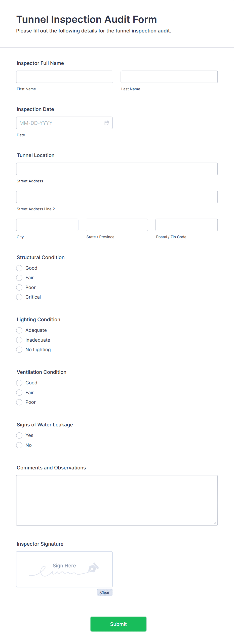
Task: Choose Critical structural condition option
Action: pyautogui.click(x=19, y=297)
